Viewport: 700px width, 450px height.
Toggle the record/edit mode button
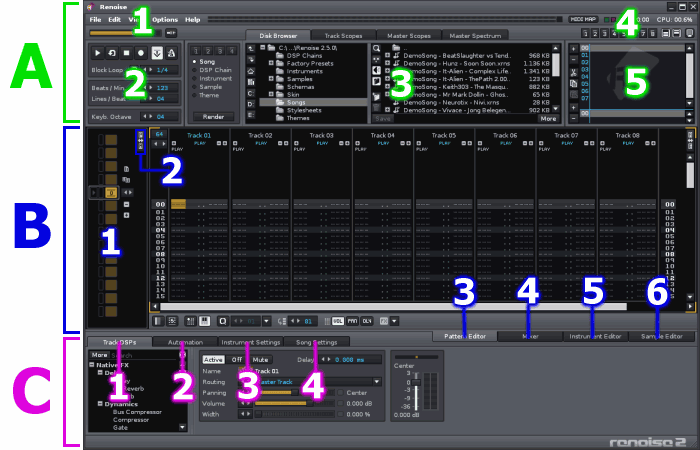click(x=141, y=53)
